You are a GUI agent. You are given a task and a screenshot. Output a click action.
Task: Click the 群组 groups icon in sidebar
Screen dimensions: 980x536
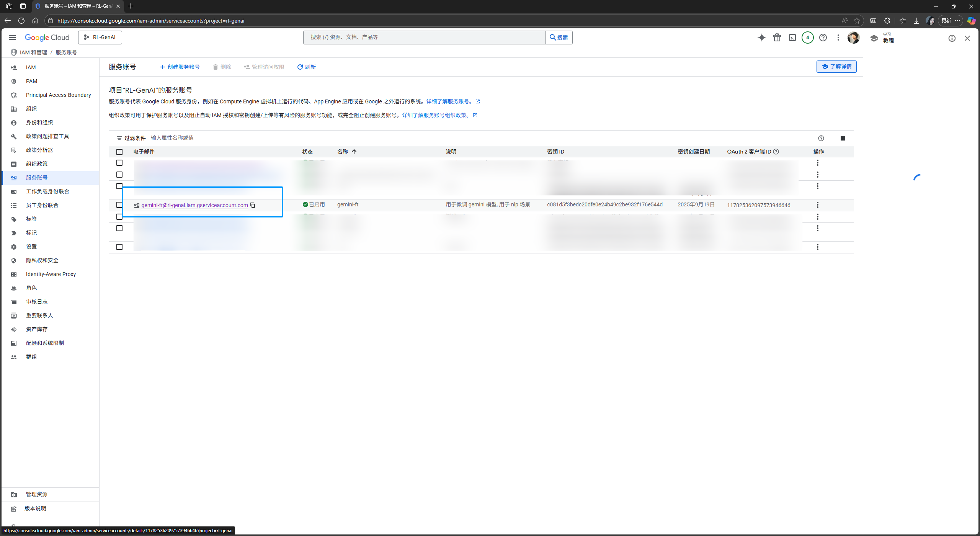click(x=14, y=357)
